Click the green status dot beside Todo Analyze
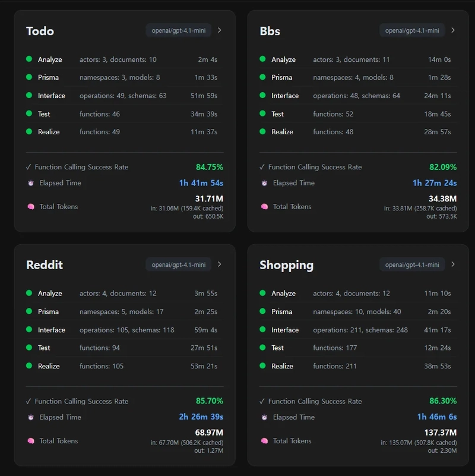475x476 pixels. tap(29, 59)
